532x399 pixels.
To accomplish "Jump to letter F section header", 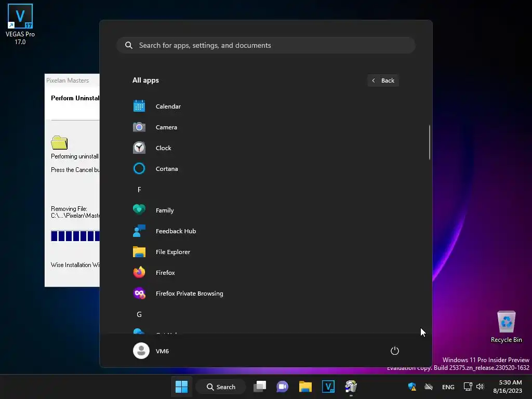I will click(x=139, y=190).
